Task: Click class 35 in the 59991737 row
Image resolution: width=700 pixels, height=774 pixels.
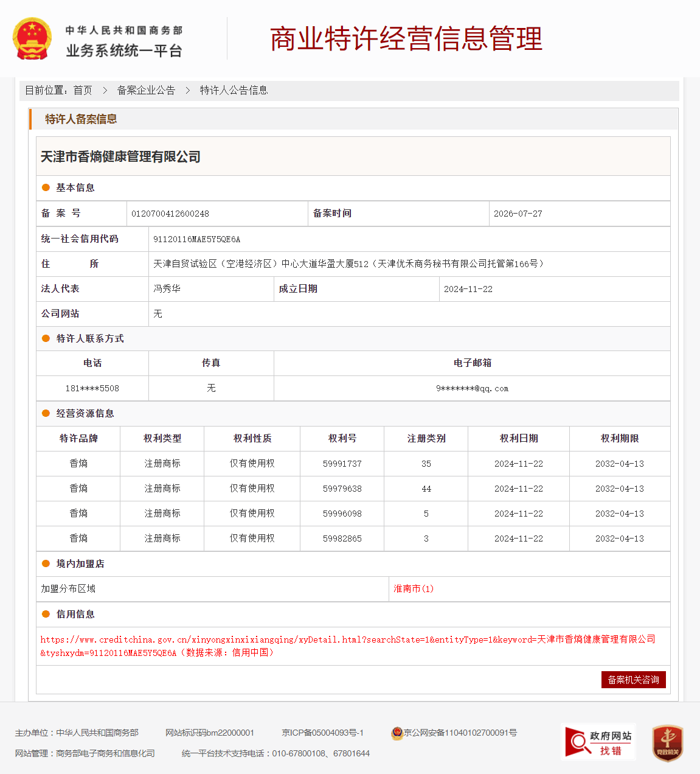Action: 426,464
